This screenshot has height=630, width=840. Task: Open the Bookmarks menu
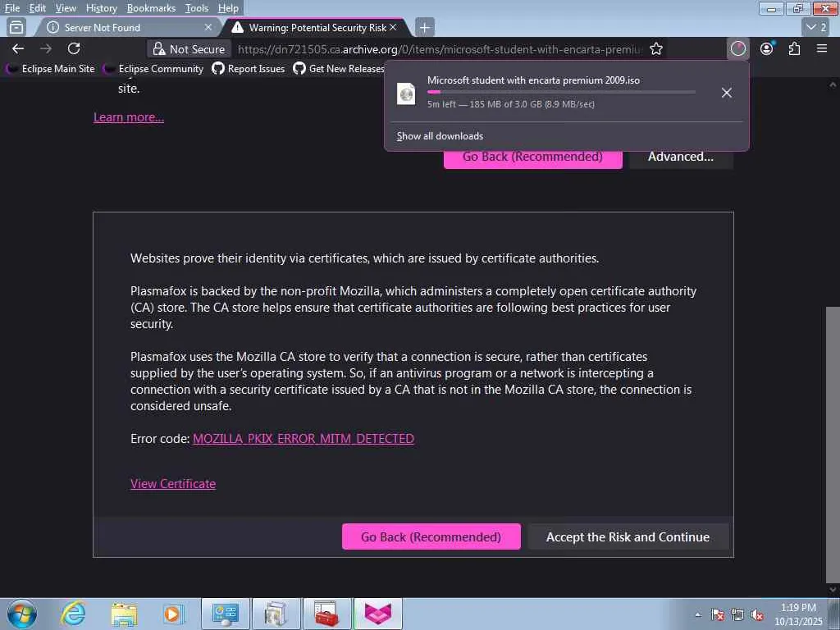pos(151,8)
